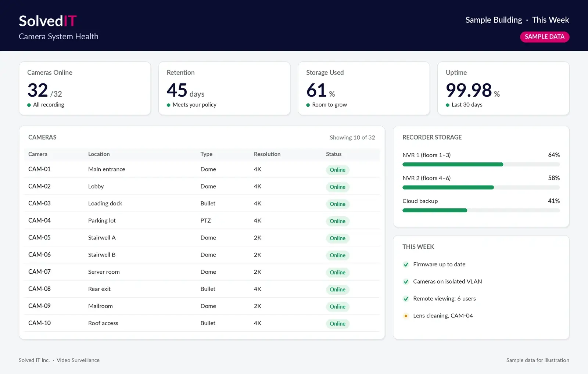Click the green checkmark beside Firmware up to date
The image size is (588, 374).
point(406,265)
